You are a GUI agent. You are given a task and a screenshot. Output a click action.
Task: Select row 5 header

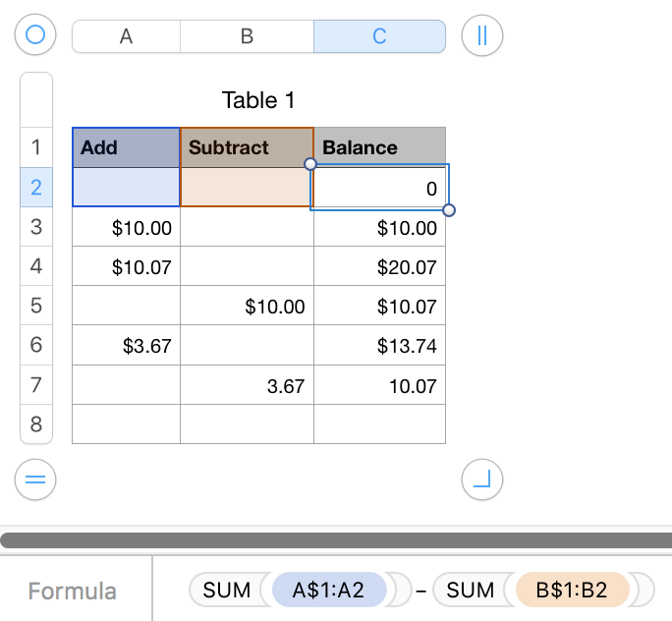(36, 306)
